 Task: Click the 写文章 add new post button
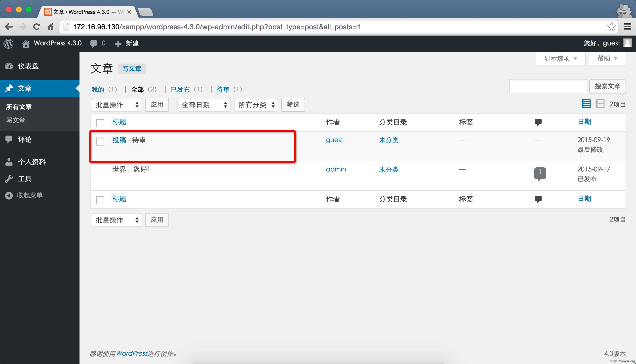132,69
